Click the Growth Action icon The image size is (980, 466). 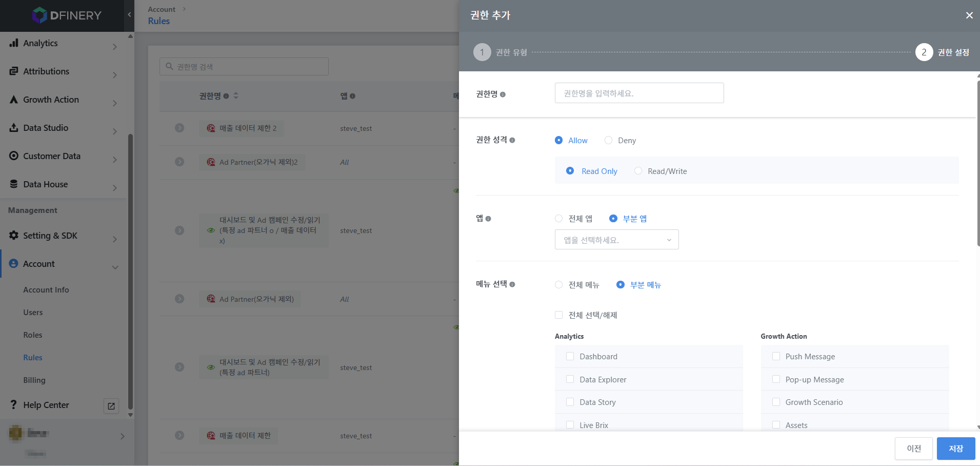[x=14, y=100]
